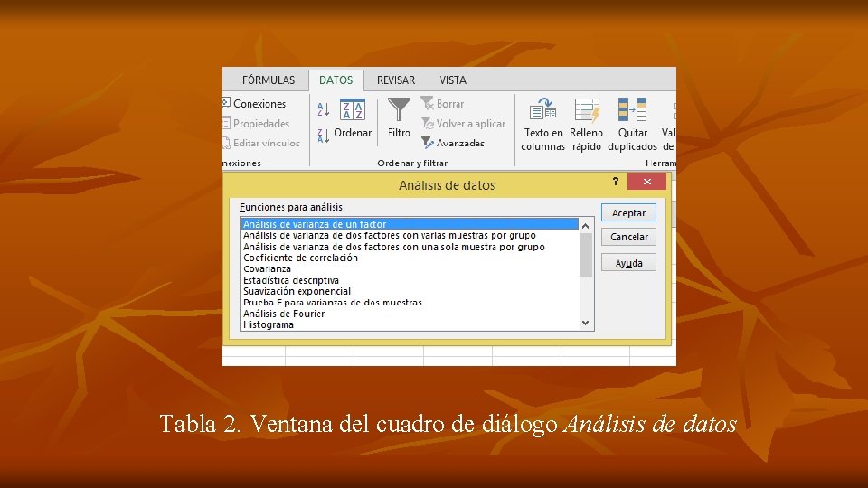Viewport: 868px width, 488px height.
Task: Select Prueba F para varianzas de dos muestras
Action: point(410,303)
